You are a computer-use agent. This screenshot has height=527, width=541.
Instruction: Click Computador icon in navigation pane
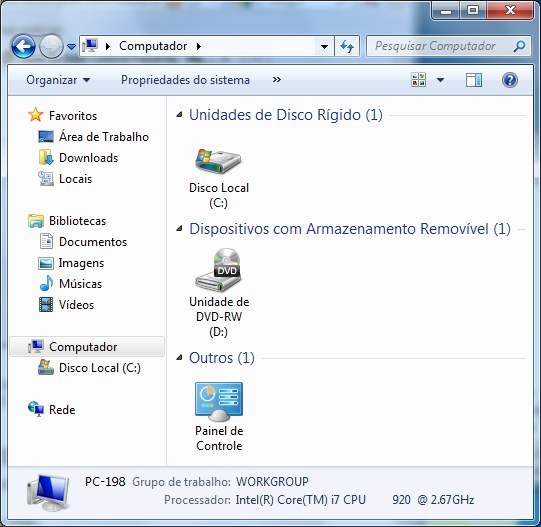pyautogui.click(x=36, y=347)
